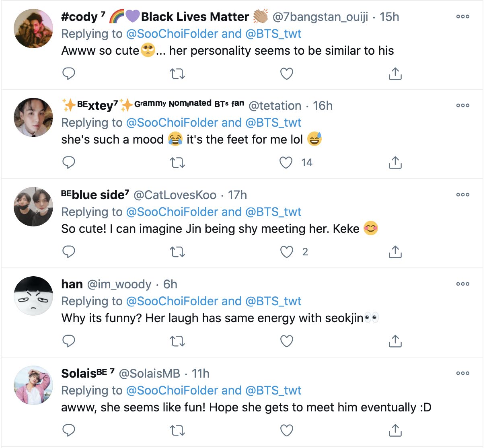Retweet han's tweet about her laugh

[x=177, y=341]
